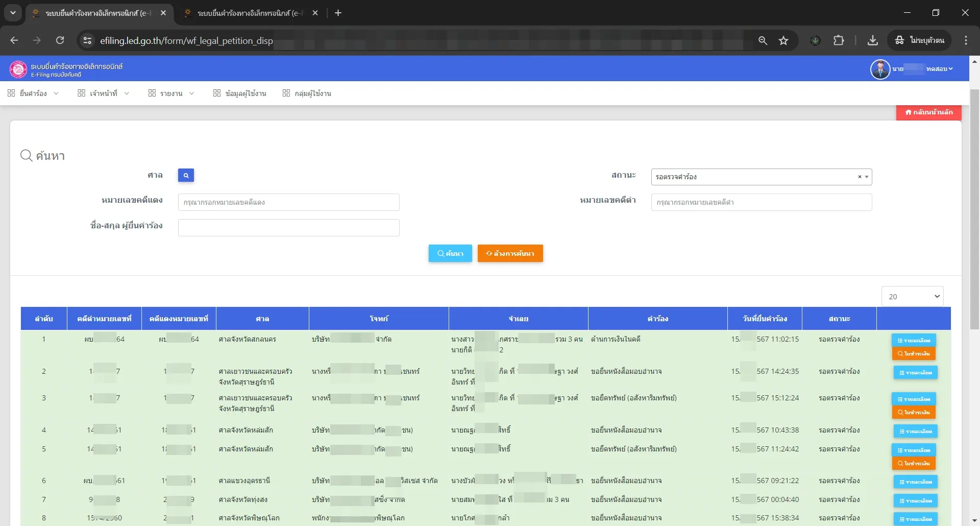This screenshot has height=526, width=980.
Task: Open site information icon in address bar
Action: tap(87, 40)
